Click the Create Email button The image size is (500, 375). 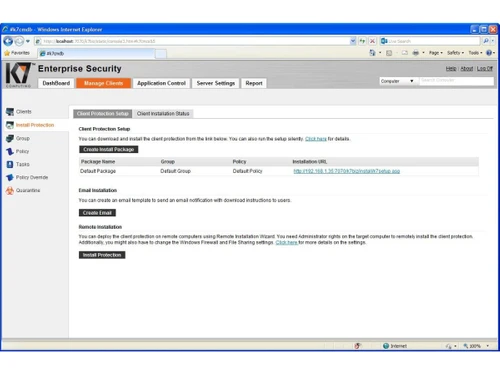pos(97,213)
